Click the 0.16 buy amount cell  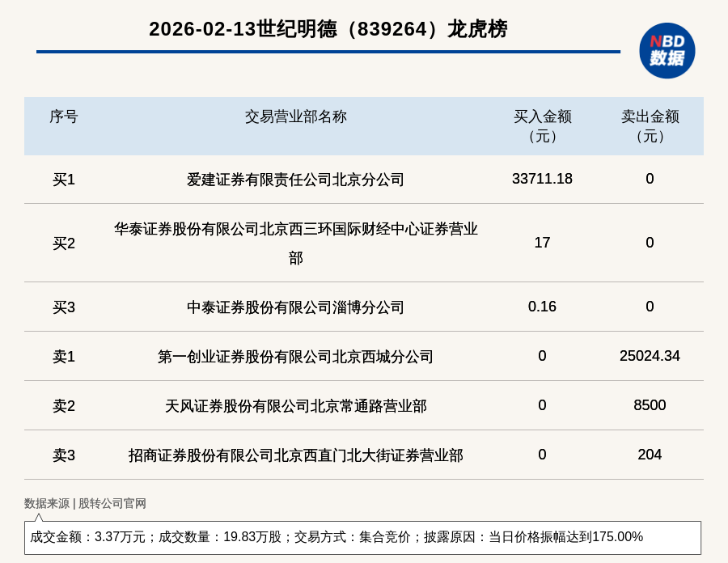click(542, 307)
